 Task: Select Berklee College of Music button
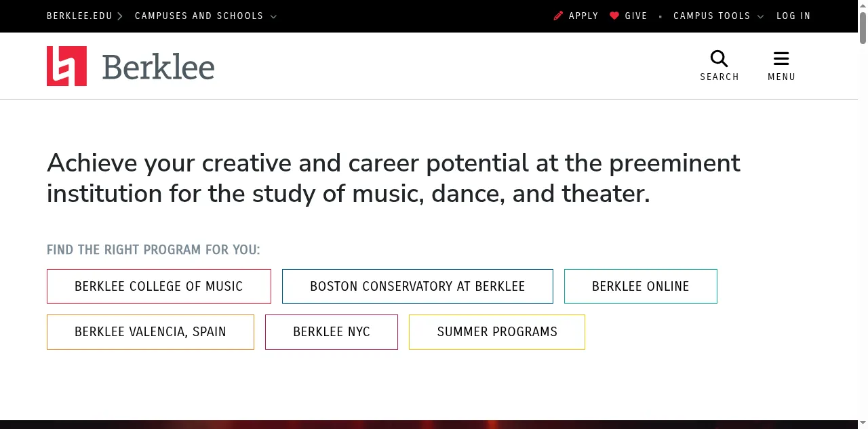coord(159,286)
